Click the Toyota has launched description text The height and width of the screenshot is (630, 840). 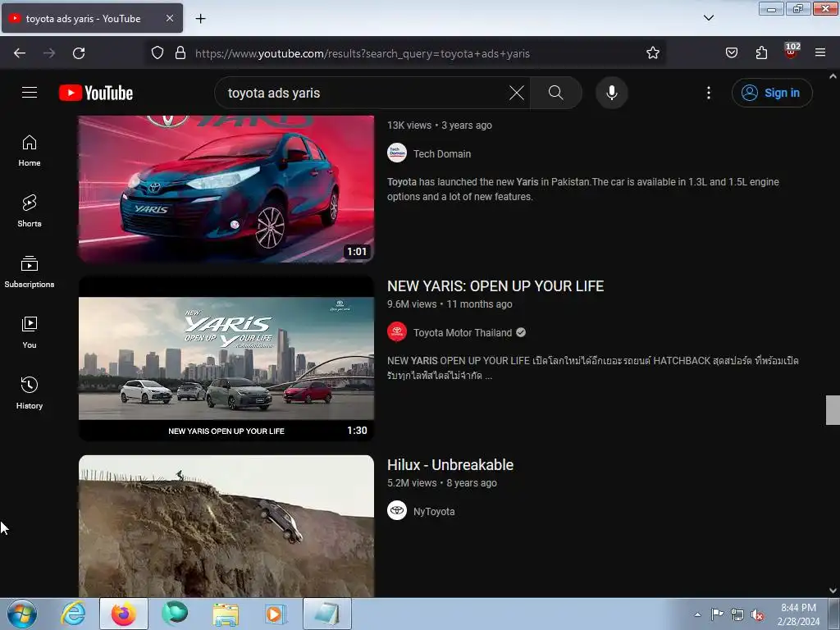pos(583,189)
